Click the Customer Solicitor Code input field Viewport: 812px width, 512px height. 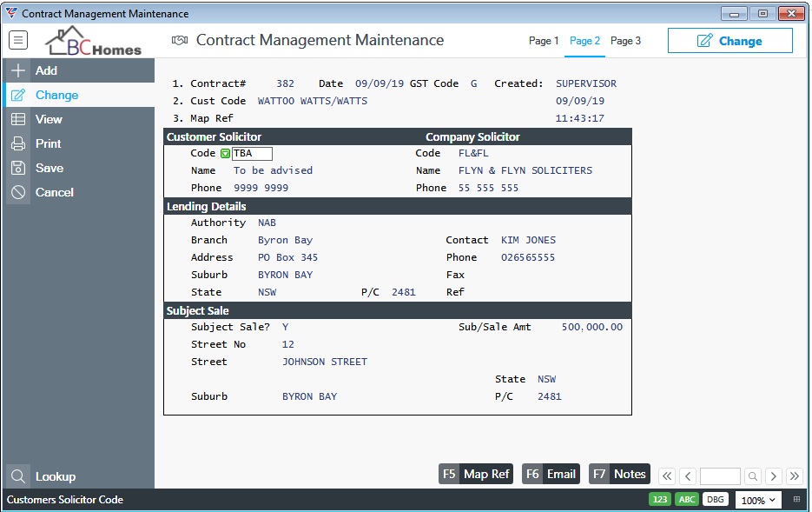click(x=252, y=153)
